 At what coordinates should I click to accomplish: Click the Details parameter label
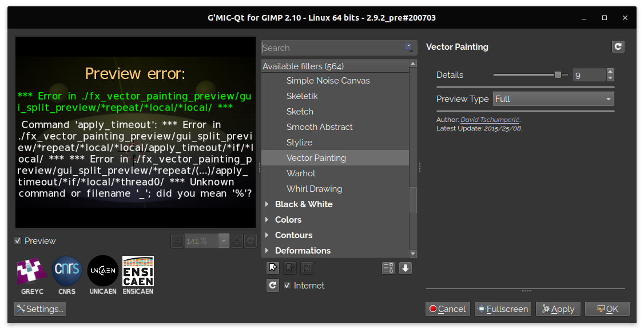(x=450, y=75)
